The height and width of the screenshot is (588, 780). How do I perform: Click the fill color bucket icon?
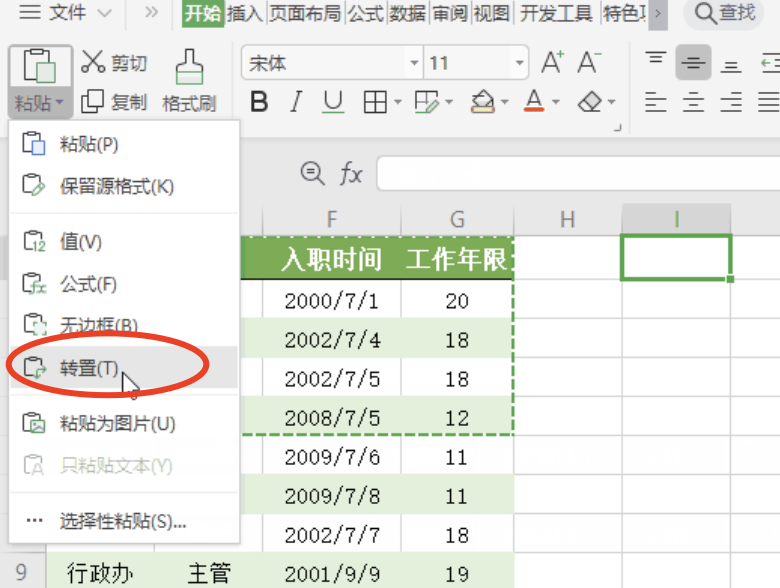pos(483,102)
